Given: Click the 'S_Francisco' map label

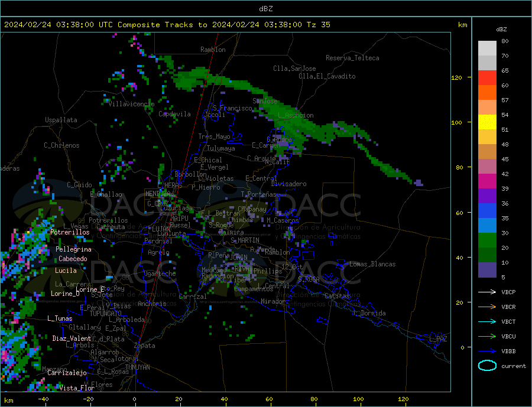Looking at the screenshot, I should (x=232, y=108).
